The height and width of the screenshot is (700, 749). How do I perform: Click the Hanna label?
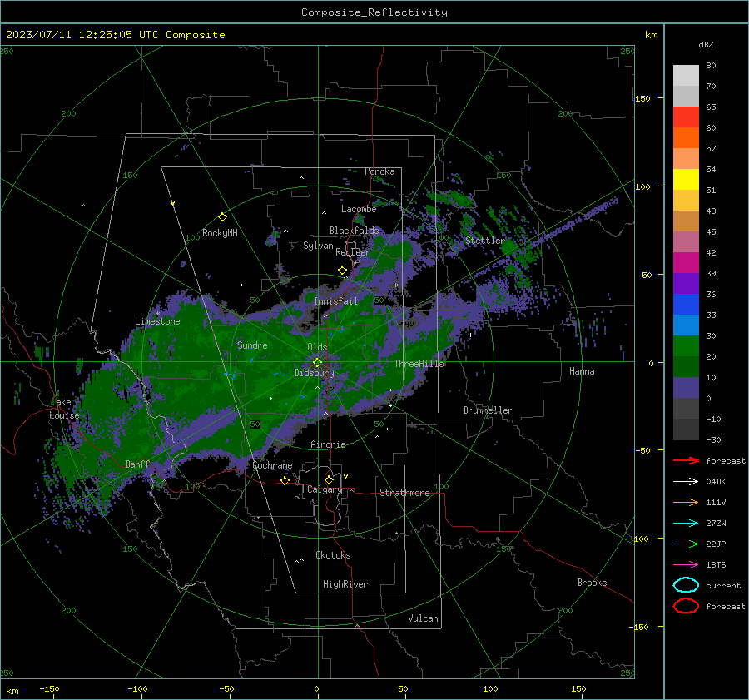(x=582, y=371)
